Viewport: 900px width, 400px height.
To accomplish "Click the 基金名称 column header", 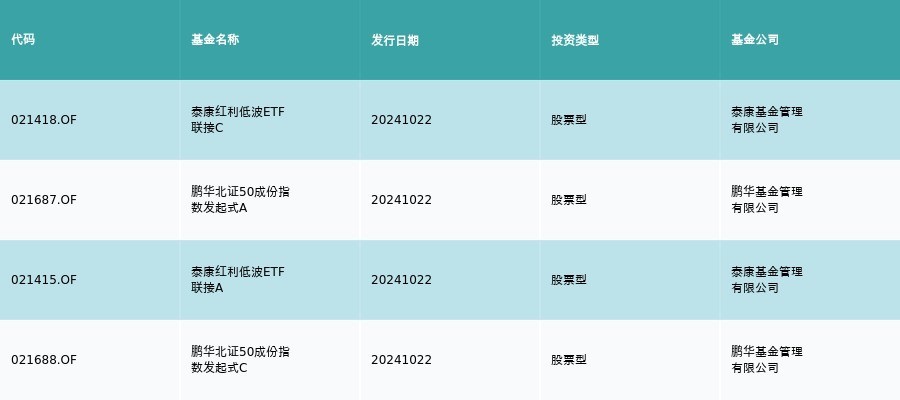I will tap(215, 40).
